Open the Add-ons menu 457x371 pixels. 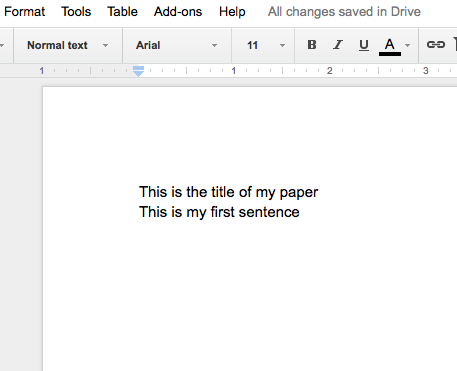(x=178, y=12)
